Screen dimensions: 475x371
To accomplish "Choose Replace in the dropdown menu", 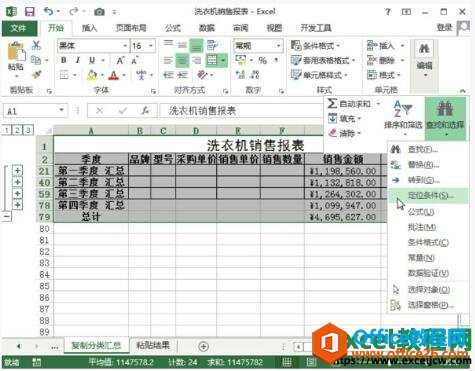I will [423, 164].
